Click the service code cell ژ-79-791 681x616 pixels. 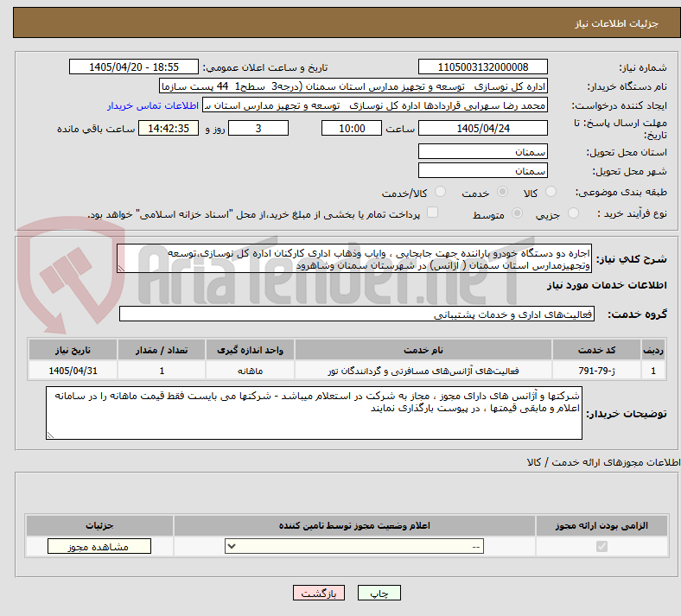pos(597,371)
